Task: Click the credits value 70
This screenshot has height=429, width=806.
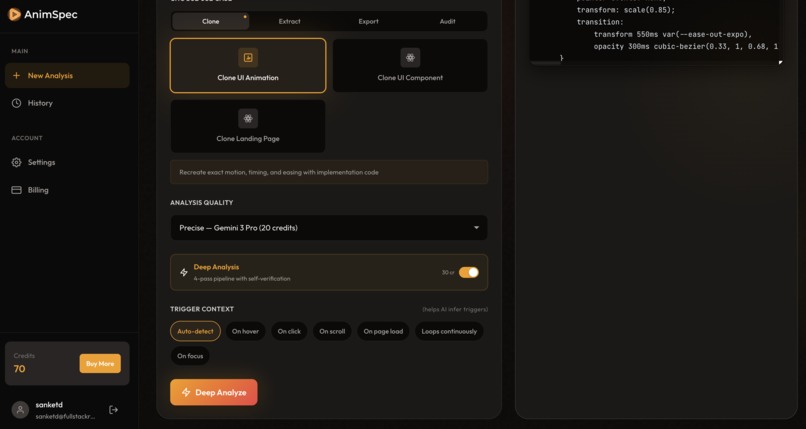Action: (20, 369)
